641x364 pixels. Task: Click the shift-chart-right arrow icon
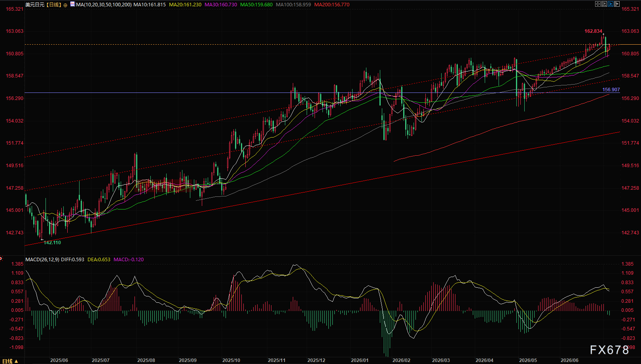pos(617,4)
